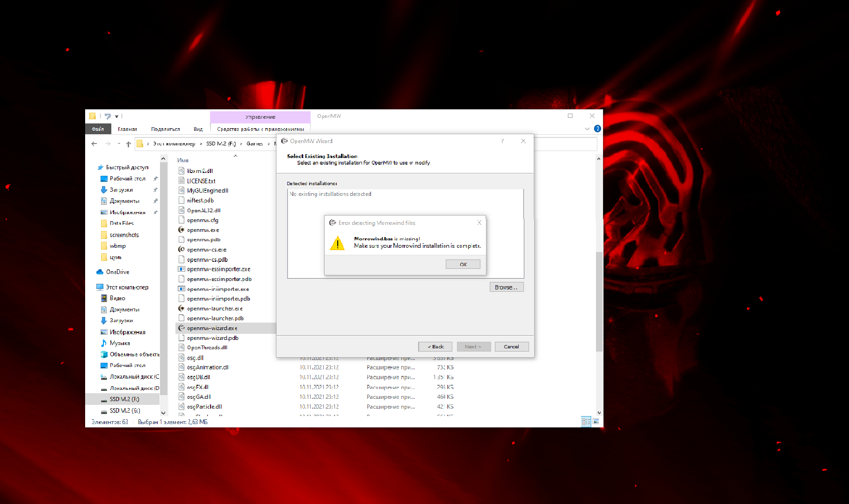Select the openmw-cs.exe file icon
Viewport: 849px width, 504px height.
pos(181,250)
